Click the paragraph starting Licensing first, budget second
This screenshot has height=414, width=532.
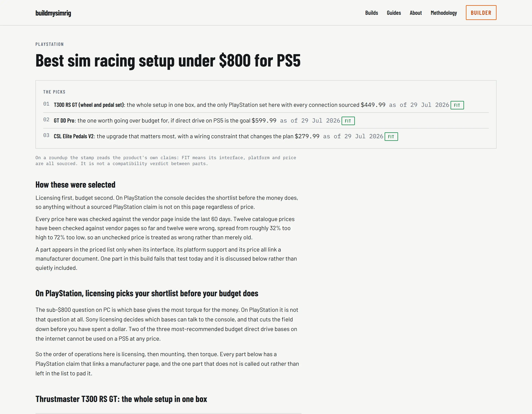pyautogui.click(x=167, y=202)
